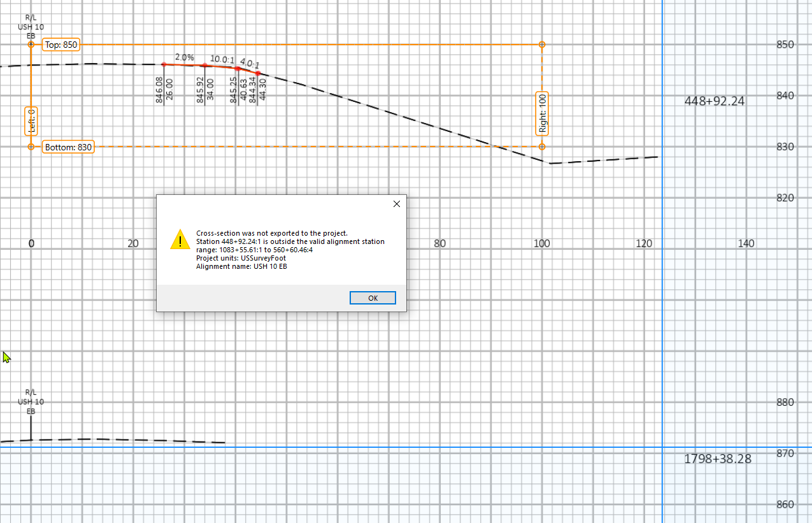Click the '846.08' elevation label
Viewport: 812px width, 523px height.
click(x=159, y=90)
